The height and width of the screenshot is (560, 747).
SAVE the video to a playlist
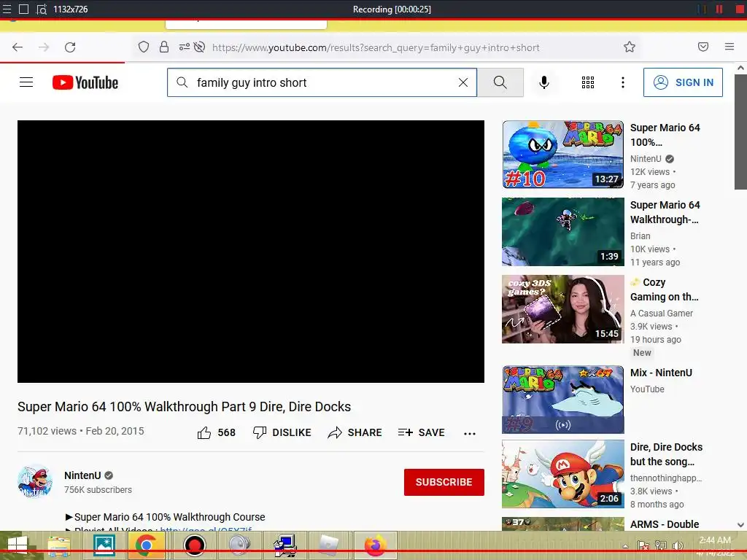(421, 432)
